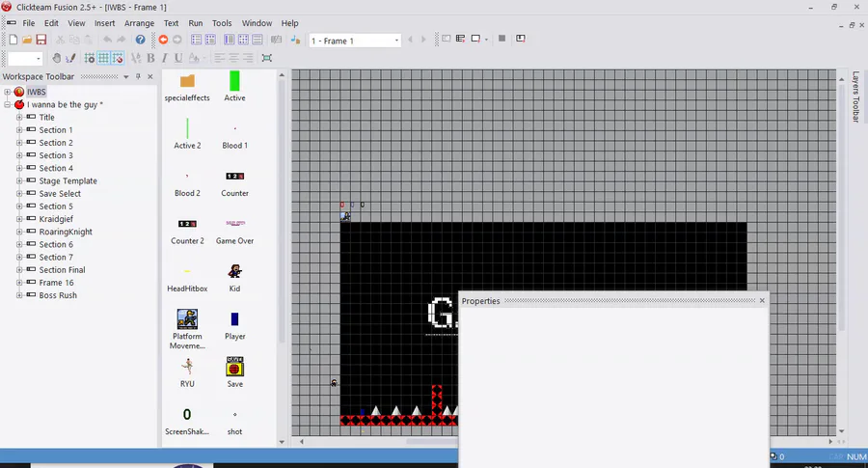Toggle Show Grid button
Viewport: 868px width, 468px height.
point(103,58)
